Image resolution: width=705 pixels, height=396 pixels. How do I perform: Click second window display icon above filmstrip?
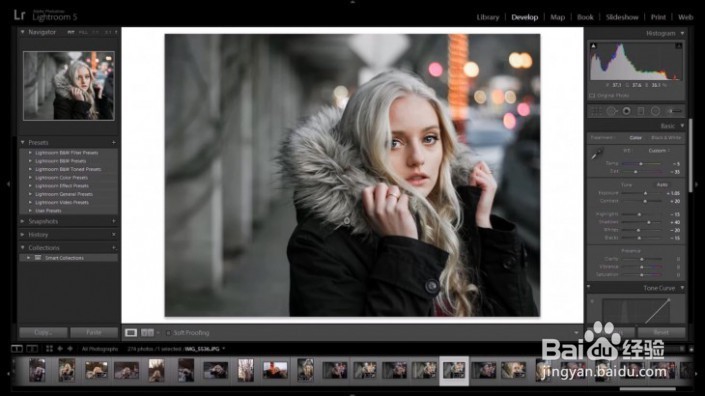pyautogui.click(x=32, y=349)
